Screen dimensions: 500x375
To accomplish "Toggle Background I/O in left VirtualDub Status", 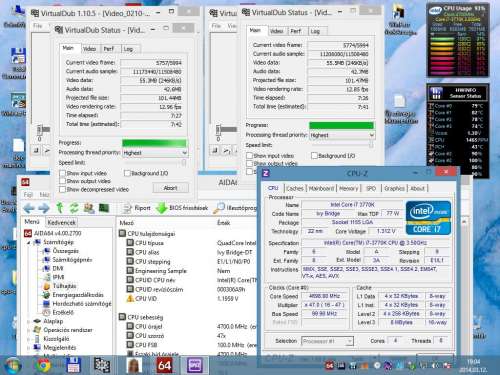I will click(127, 173).
